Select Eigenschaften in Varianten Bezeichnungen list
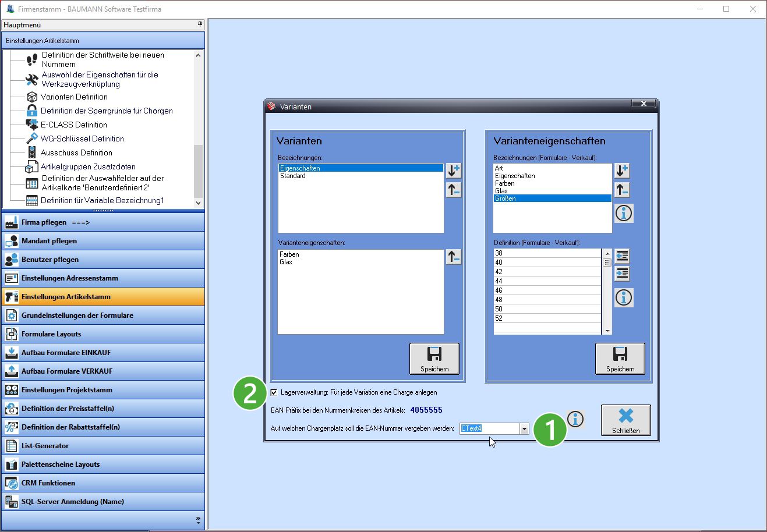 [x=360, y=168]
